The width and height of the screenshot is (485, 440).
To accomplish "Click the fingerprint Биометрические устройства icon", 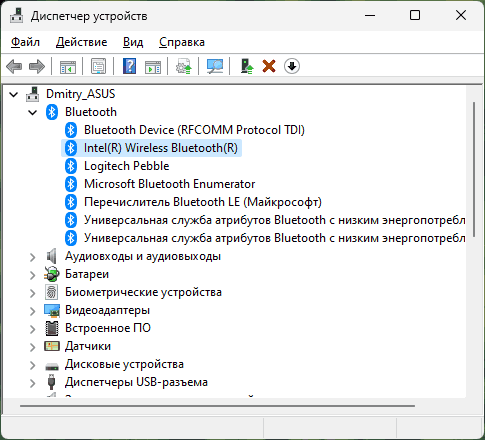I will click(x=52, y=292).
